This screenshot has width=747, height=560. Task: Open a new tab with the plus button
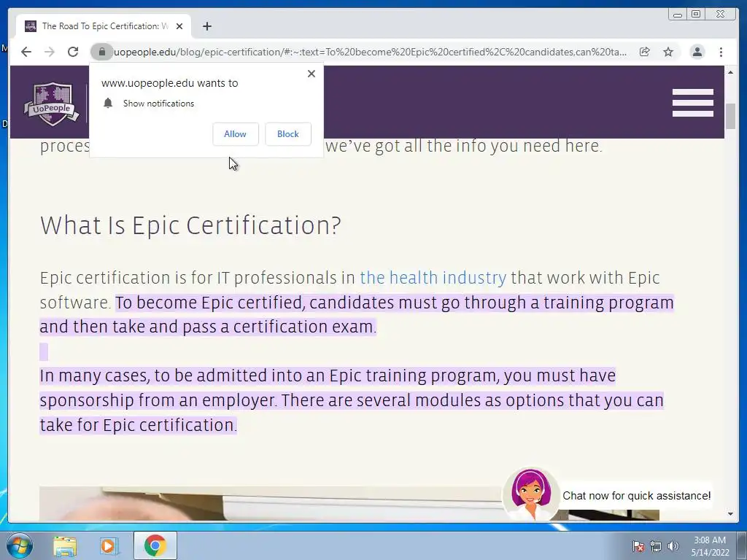pos(206,26)
